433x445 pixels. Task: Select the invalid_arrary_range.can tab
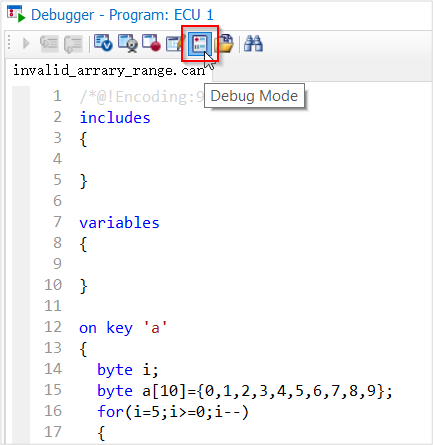(x=109, y=71)
